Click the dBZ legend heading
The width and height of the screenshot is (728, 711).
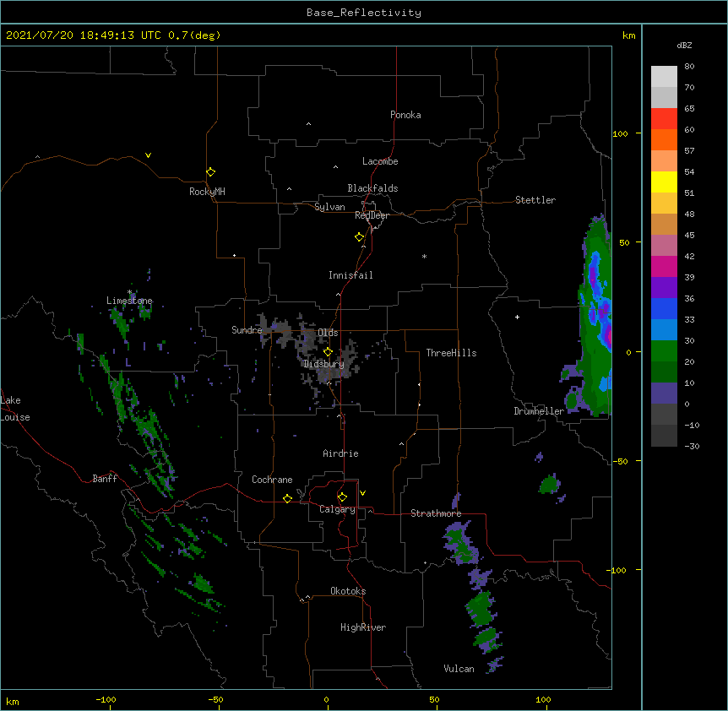(x=684, y=46)
